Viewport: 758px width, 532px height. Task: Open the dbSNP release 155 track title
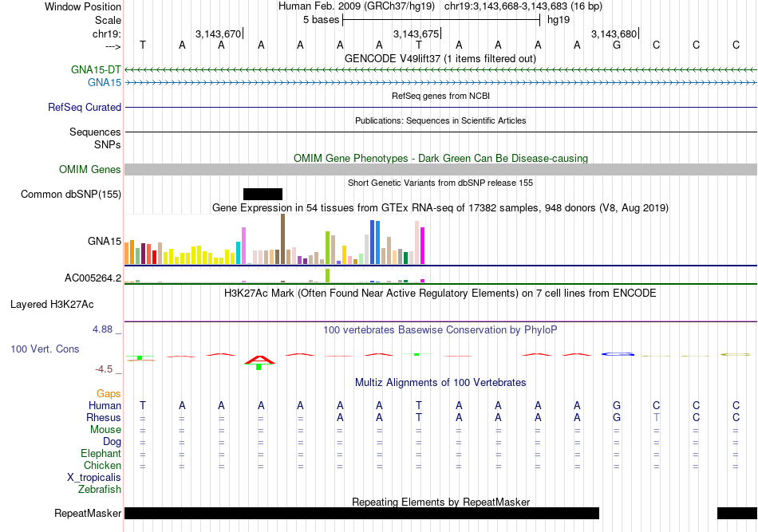[440, 183]
